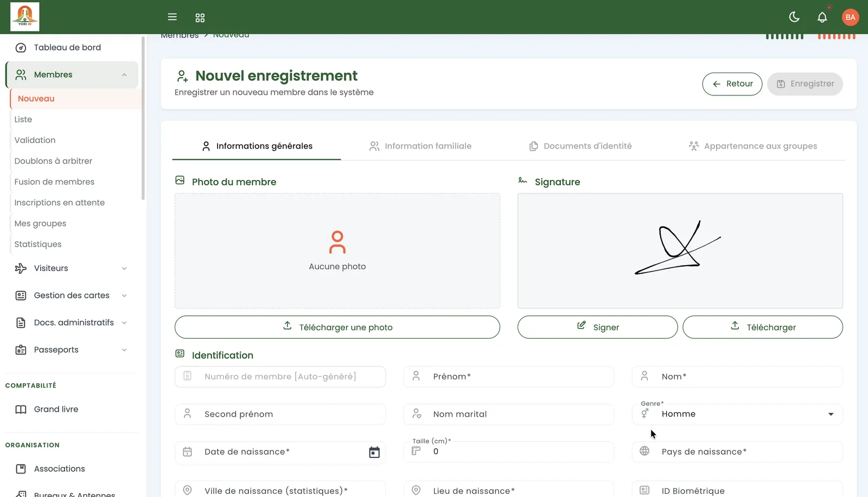
Task: Focus the Nom input field
Action: click(x=737, y=377)
